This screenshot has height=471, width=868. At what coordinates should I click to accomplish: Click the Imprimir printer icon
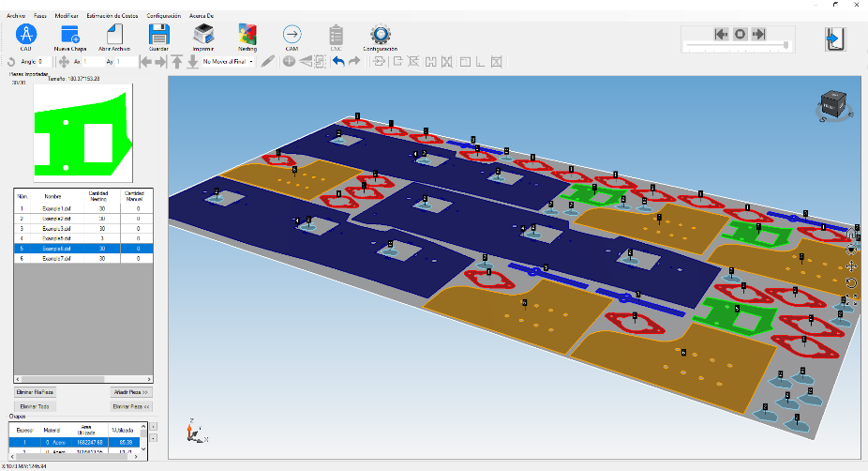coord(202,35)
